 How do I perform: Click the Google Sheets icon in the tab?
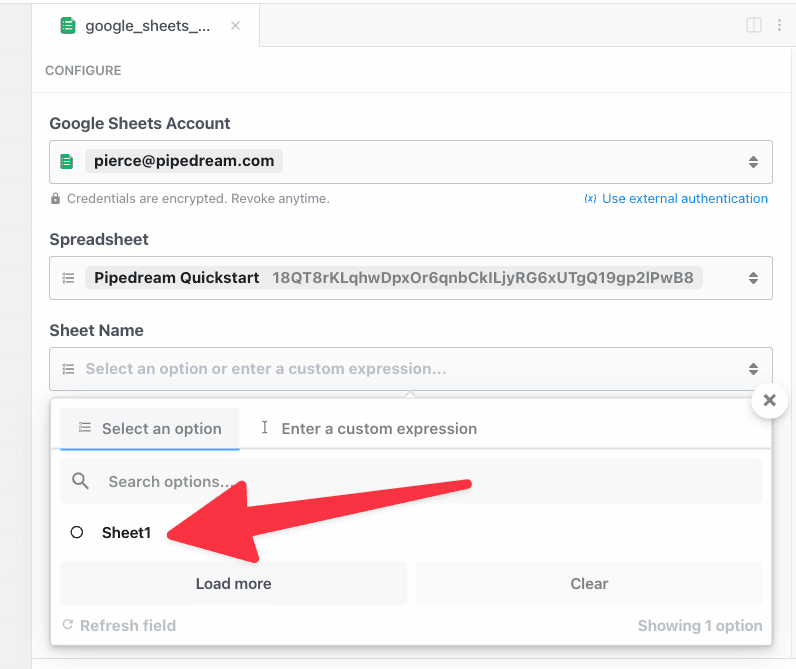tap(68, 25)
